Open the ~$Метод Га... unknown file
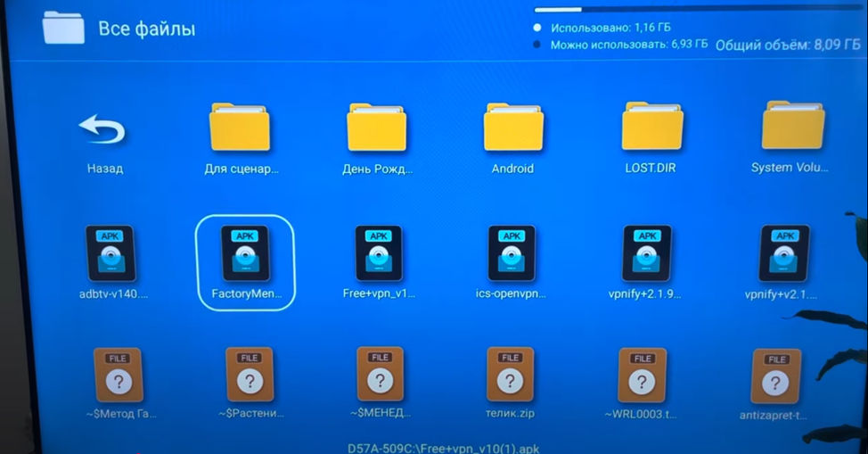868x454 pixels. [118, 375]
